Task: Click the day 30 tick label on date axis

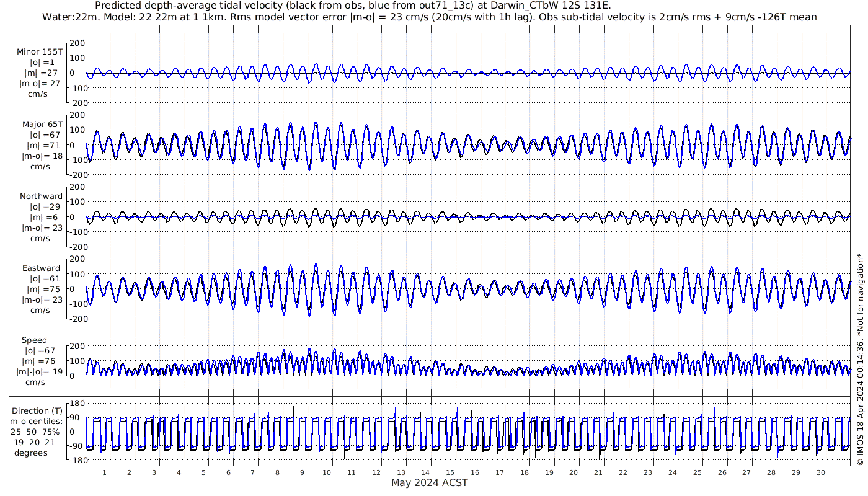Action: click(x=820, y=472)
